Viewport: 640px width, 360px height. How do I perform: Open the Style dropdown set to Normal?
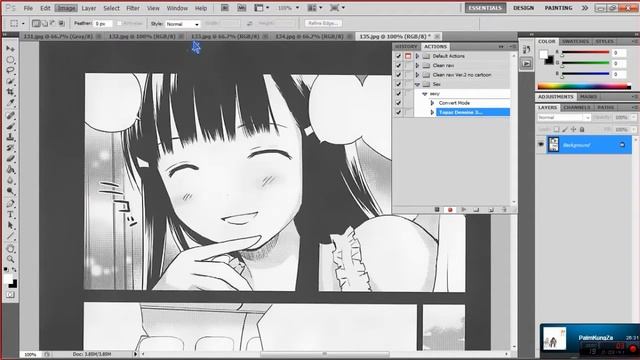(182, 24)
